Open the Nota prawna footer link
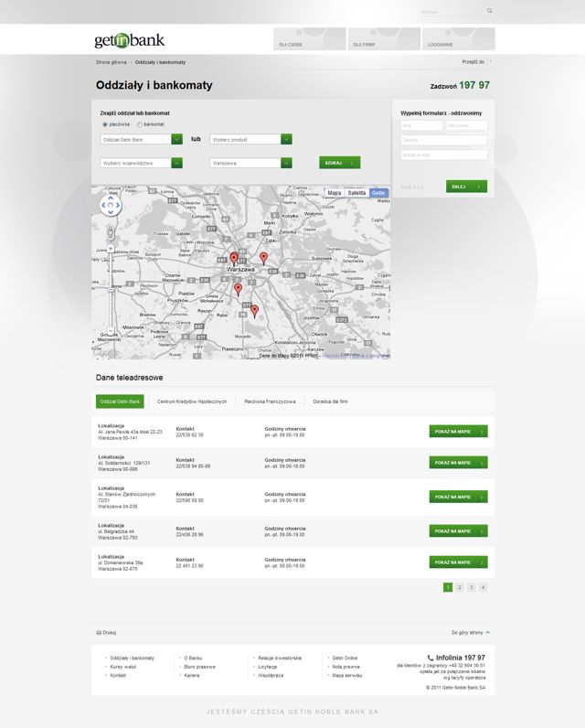The image size is (585, 728). point(346,667)
